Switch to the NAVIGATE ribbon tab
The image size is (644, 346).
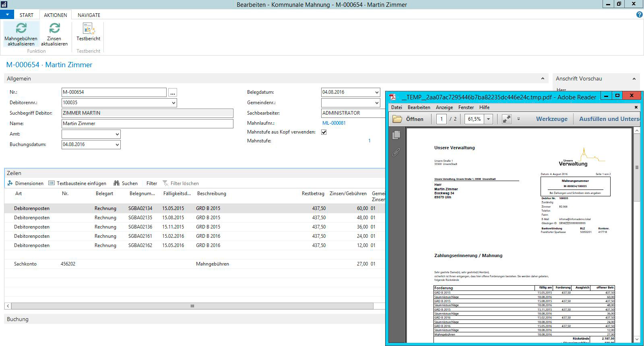[x=89, y=15]
